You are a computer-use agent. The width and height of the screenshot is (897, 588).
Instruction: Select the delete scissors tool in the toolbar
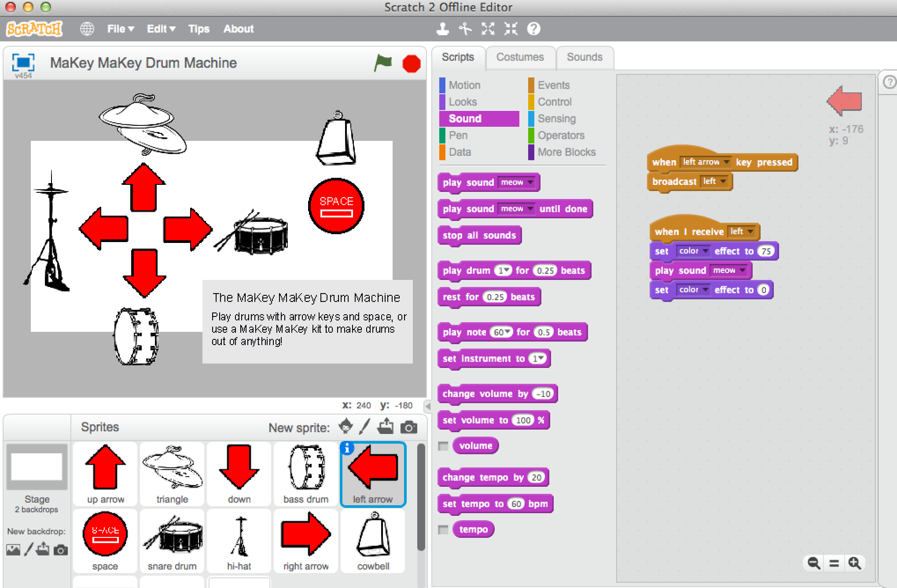[x=464, y=29]
